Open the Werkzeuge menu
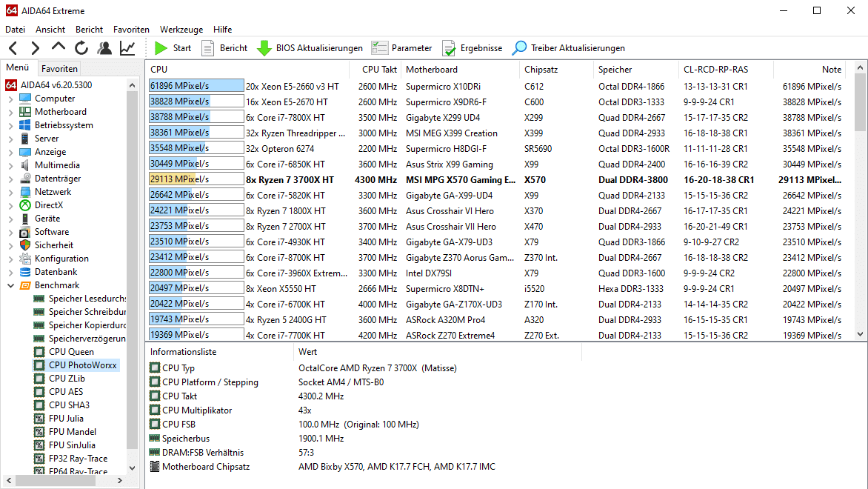 pos(181,30)
